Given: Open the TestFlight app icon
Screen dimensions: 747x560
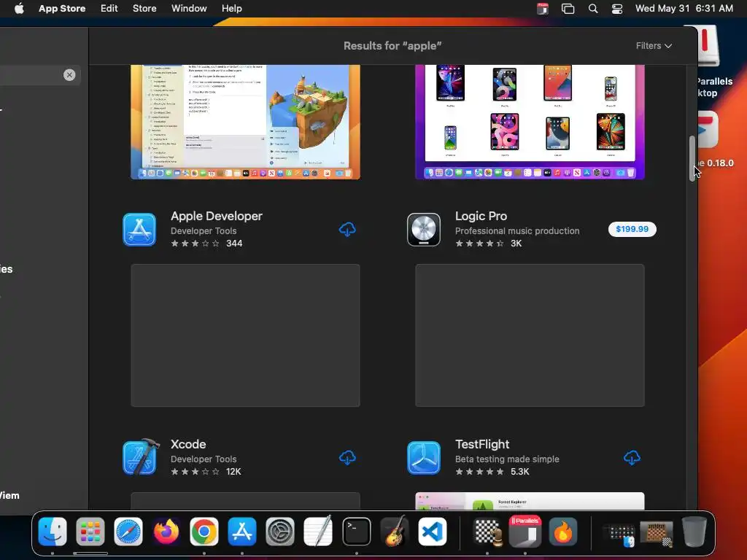Looking at the screenshot, I should 424,458.
